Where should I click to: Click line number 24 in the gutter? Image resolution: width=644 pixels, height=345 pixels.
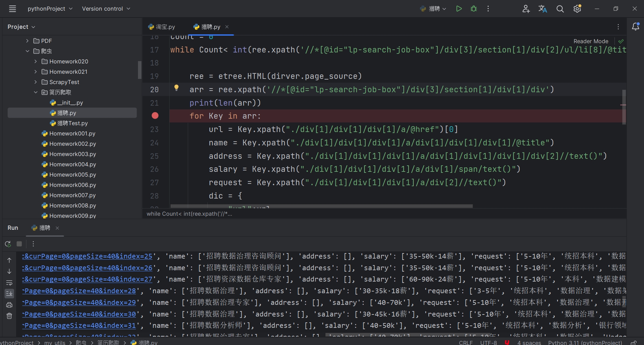tap(154, 143)
